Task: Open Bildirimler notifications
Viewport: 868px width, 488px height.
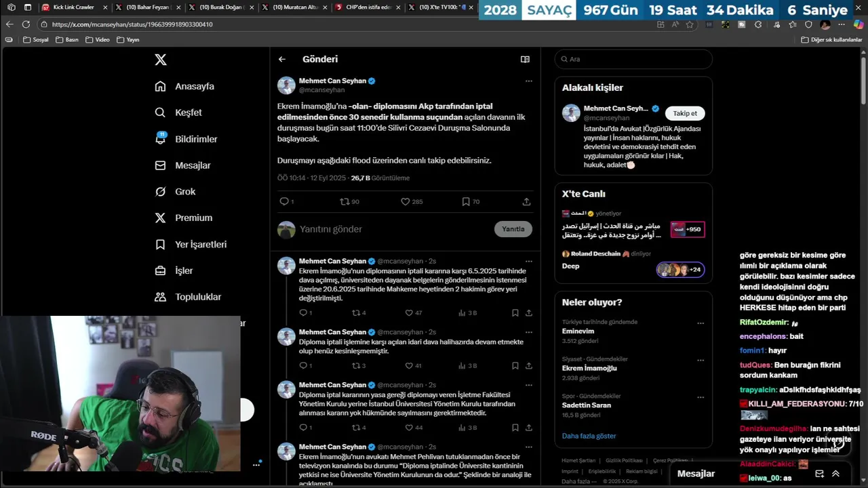Action: tap(186, 139)
